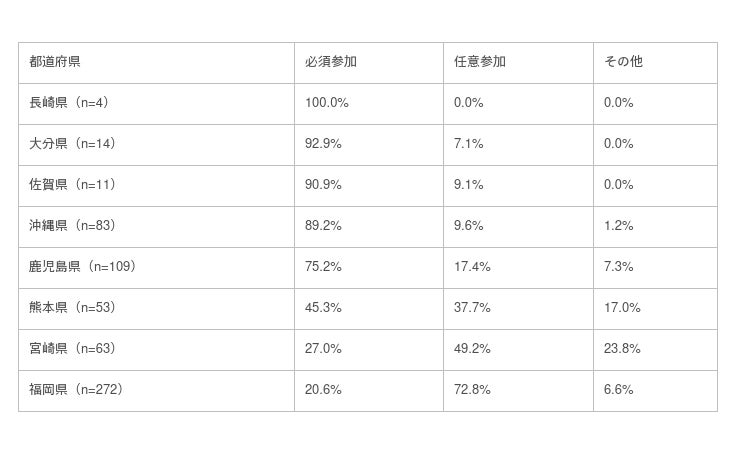The image size is (740, 452).
Task: Select the 92.9% cell in 必須参加
Action: [323, 144]
